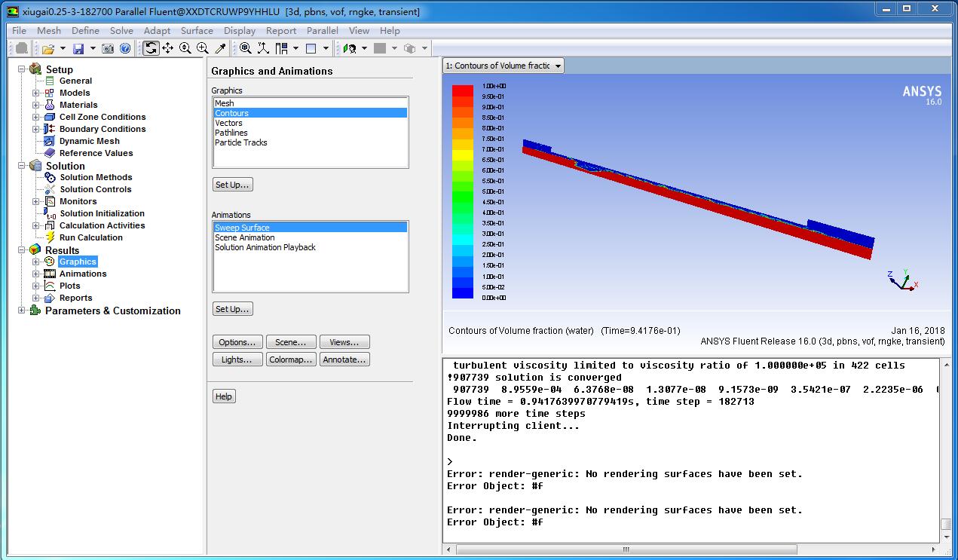Expand the Materials tree node
The height and width of the screenshot is (560, 958).
point(35,105)
